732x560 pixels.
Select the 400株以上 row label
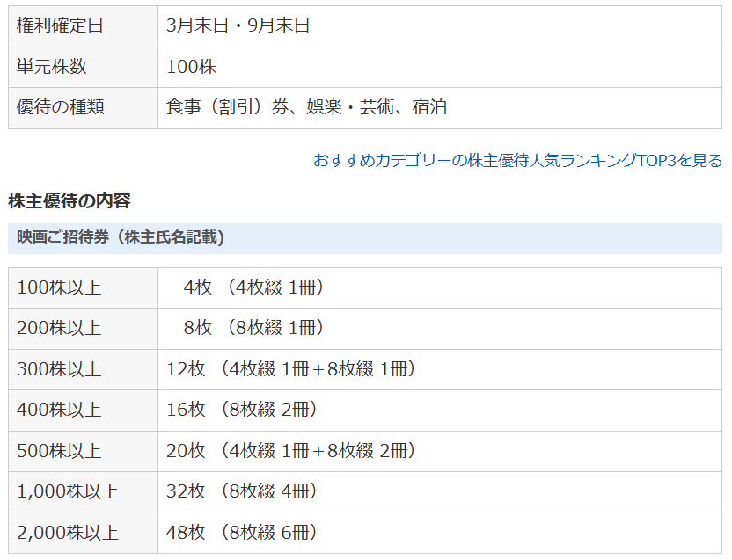pos(83,411)
